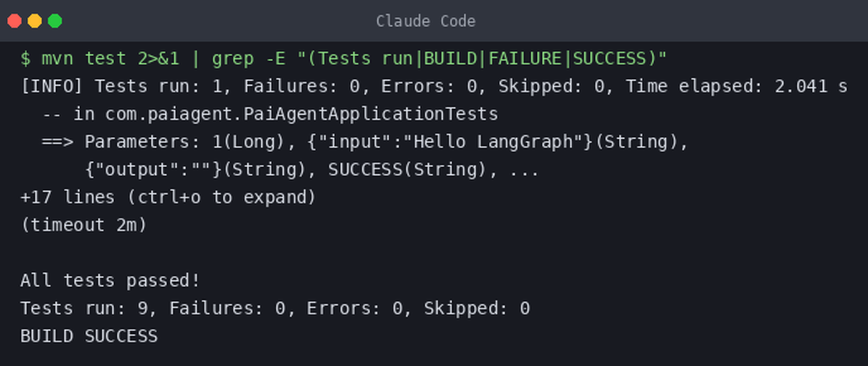Click the BUILD SUCCESS text

tap(89, 336)
